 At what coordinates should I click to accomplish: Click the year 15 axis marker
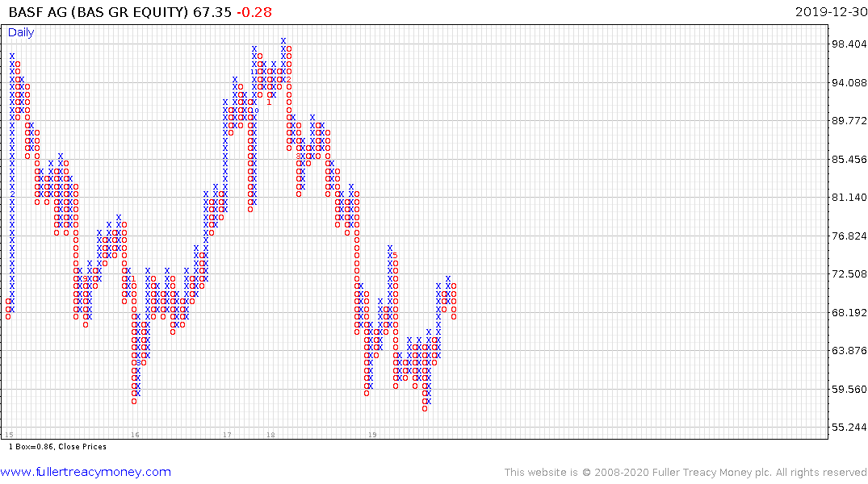9,435
